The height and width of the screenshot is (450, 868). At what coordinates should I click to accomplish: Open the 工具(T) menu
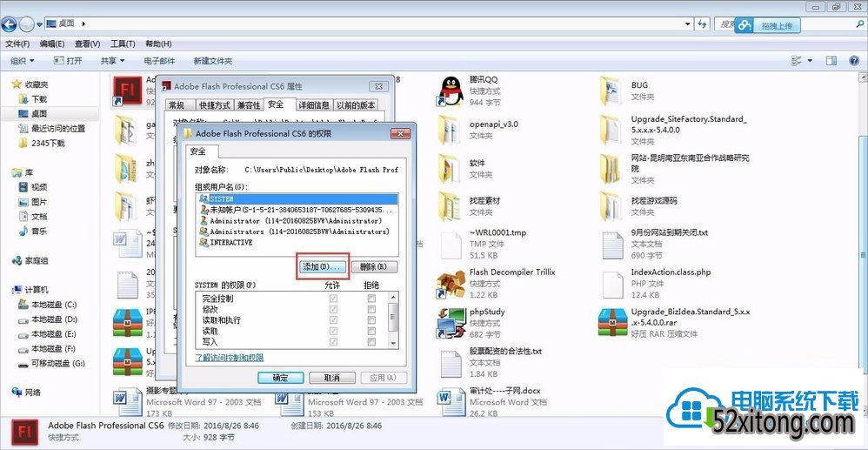(x=123, y=44)
